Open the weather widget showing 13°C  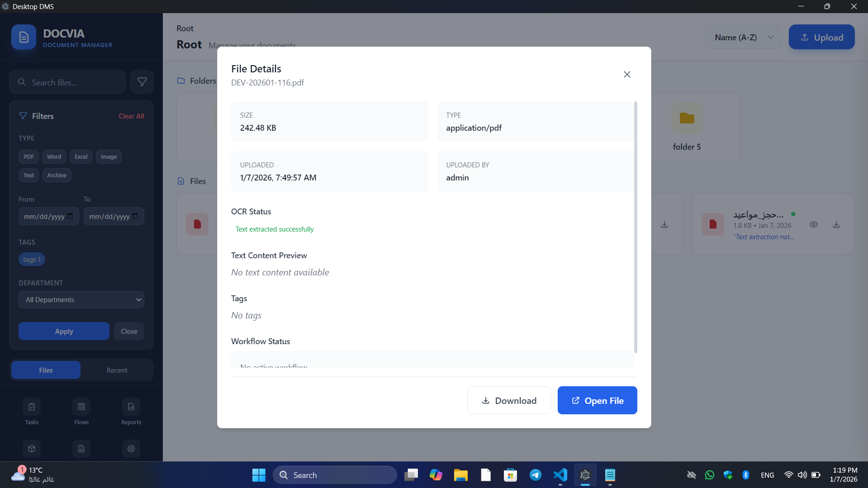coord(33,475)
